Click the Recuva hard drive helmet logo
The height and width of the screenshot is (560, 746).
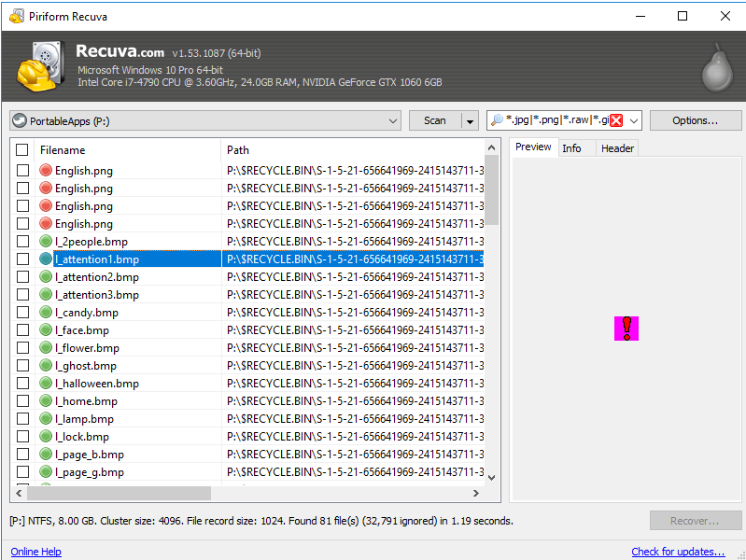pos(39,66)
